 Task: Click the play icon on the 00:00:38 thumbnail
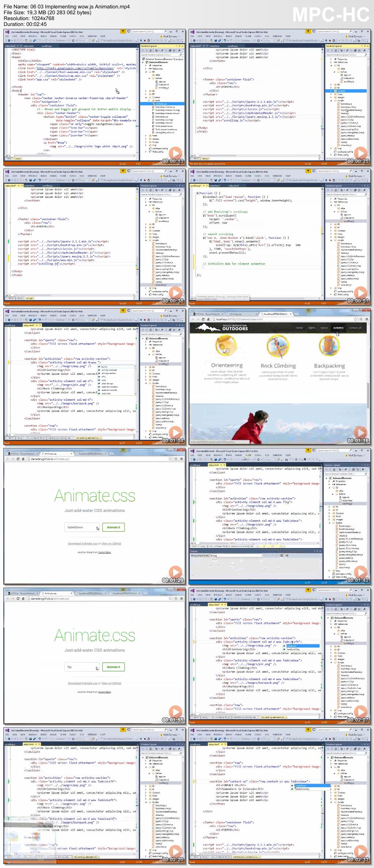176,293
